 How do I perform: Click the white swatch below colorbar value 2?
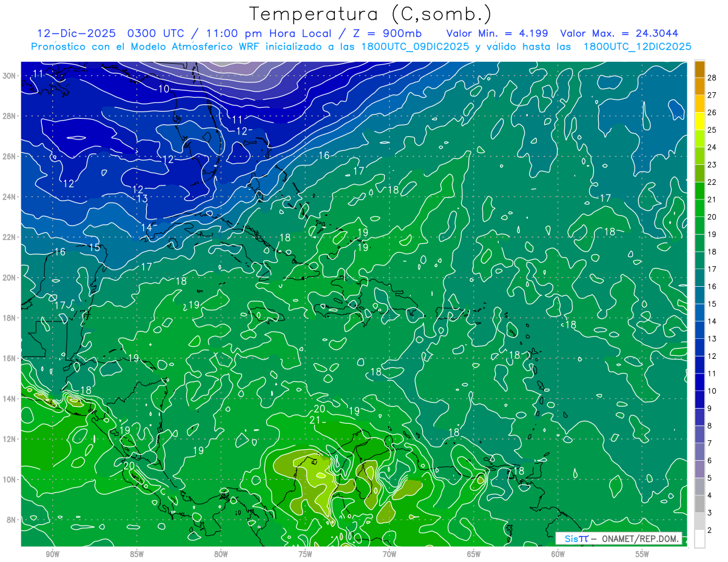[699, 538]
